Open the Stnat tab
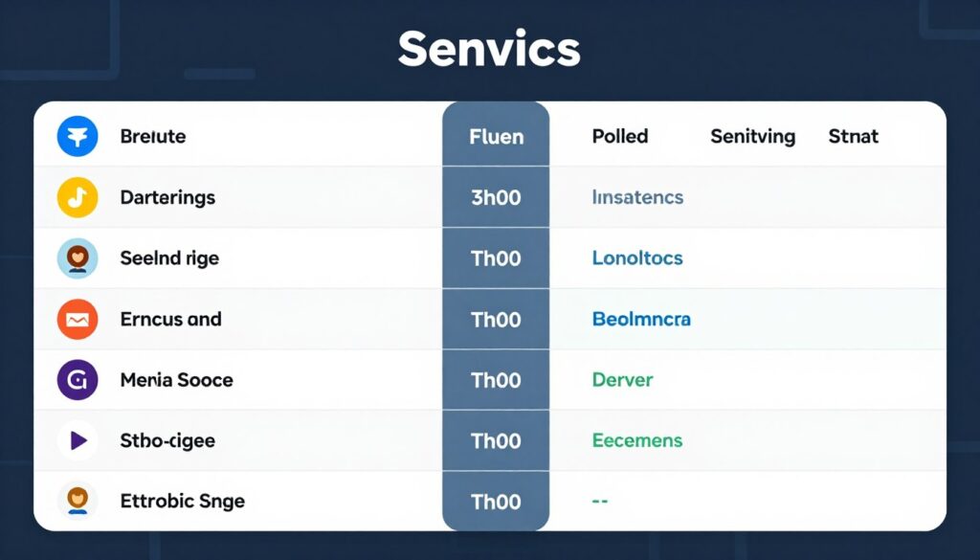 point(853,136)
